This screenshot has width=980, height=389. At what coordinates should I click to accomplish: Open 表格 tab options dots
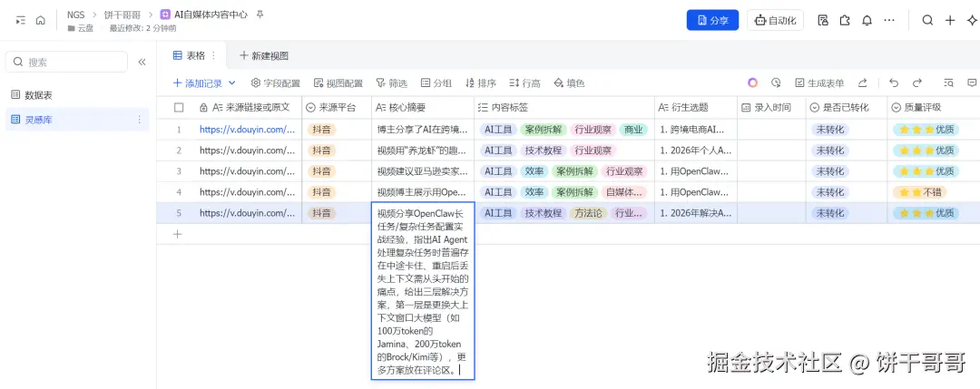pos(214,55)
